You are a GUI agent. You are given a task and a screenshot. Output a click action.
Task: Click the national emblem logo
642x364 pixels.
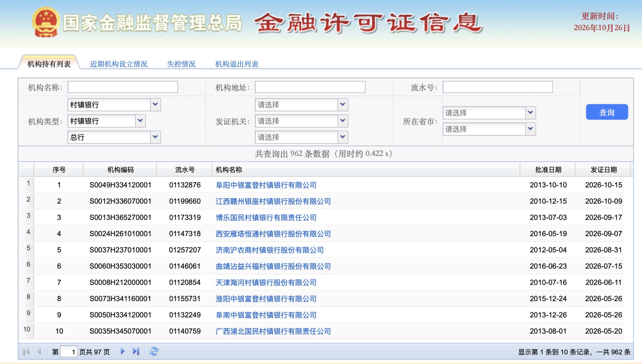pos(46,22)
